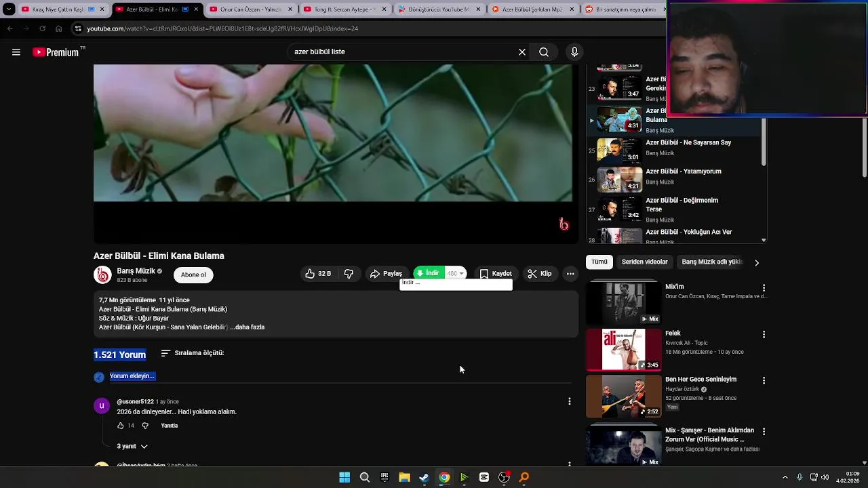Viewport: 868px width, 488px height.
Task: Go to YouTube Premium home logo
Action: pos(56,52)
